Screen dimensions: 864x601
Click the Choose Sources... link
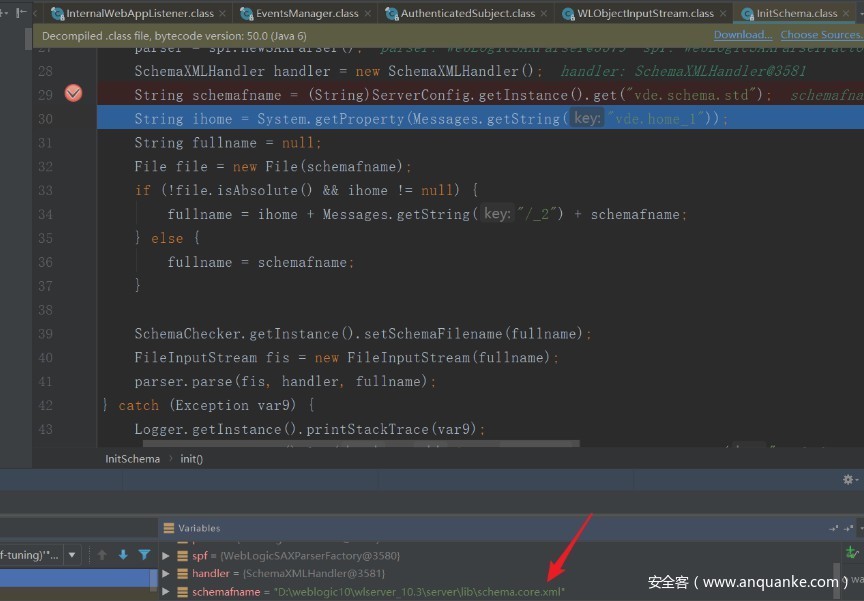tap(820, 35)
